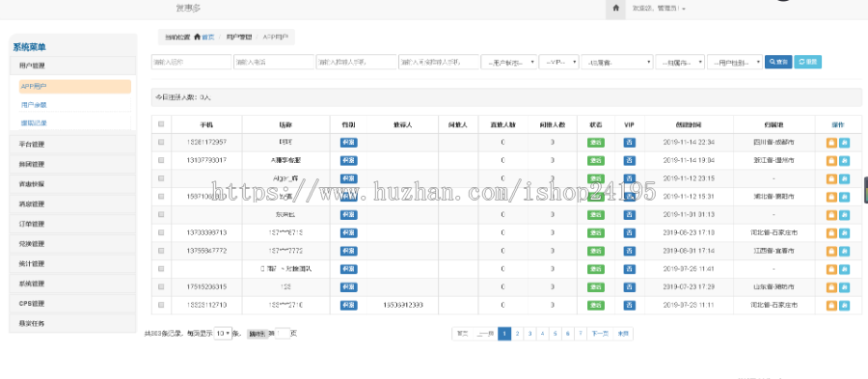Open 订单管理 in the sidebar

pyautogui.click(x=73, y=224)
